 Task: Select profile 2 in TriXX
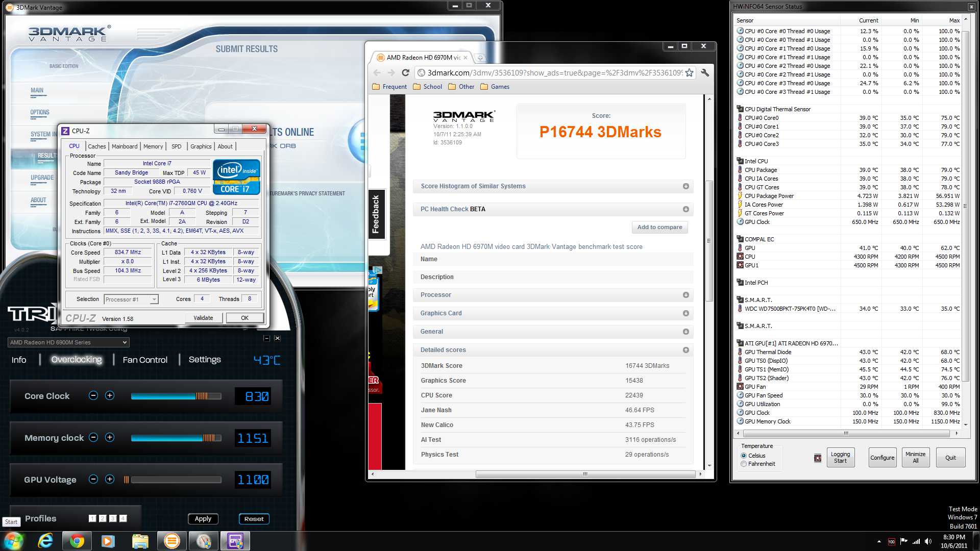[103, 518]
